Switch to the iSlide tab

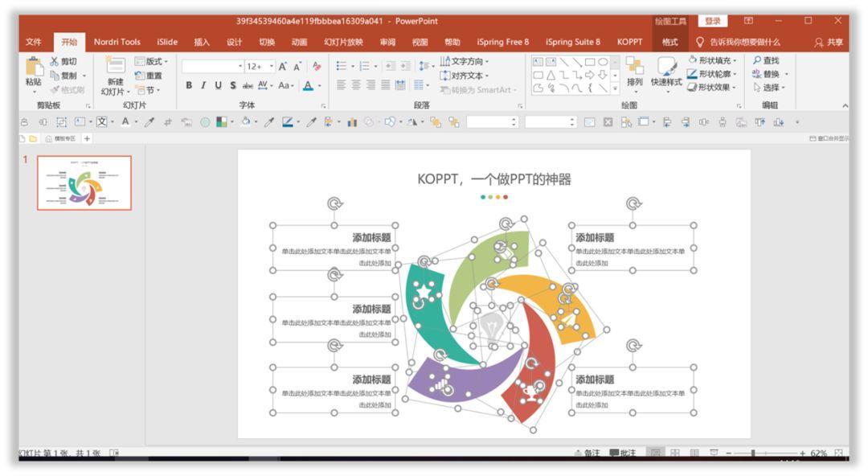click(167, 42)
